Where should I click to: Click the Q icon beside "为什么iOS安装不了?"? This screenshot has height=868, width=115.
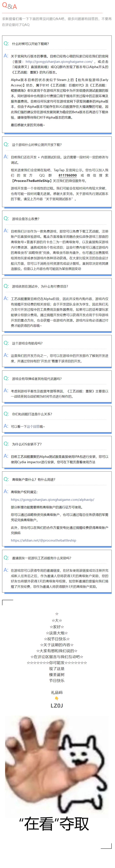(x=6, y=444)
